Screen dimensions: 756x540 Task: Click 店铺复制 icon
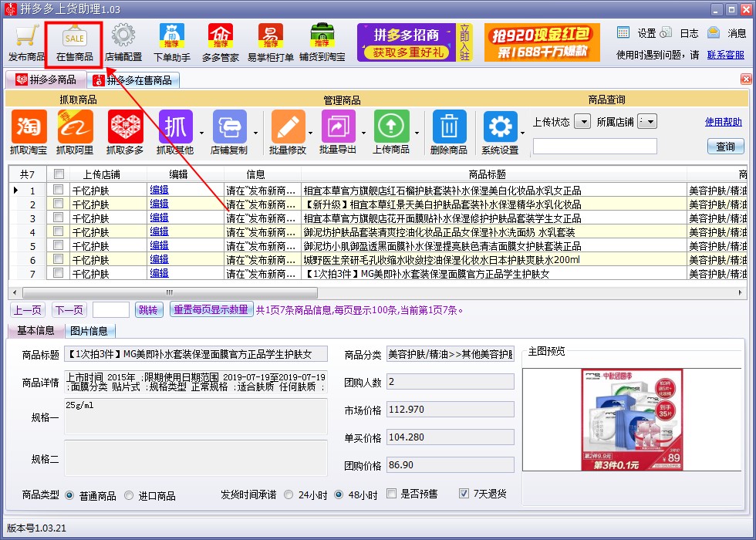pos(229,132)
